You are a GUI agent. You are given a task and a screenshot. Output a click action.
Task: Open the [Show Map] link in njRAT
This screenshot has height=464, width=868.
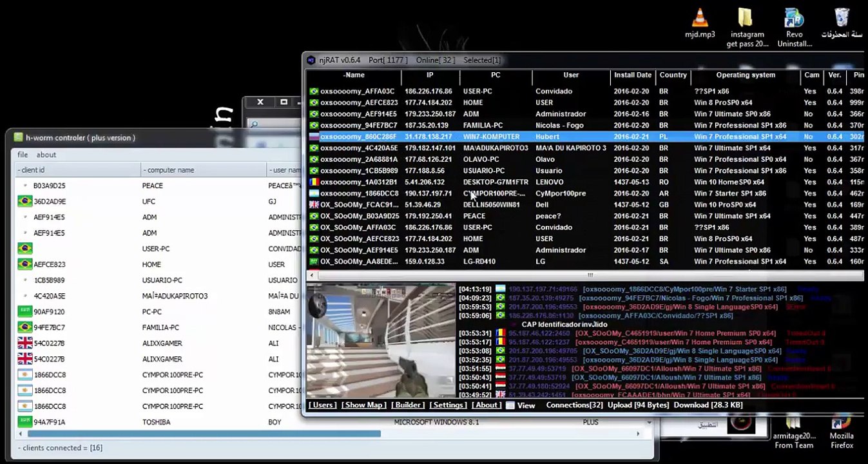[364, 405]
